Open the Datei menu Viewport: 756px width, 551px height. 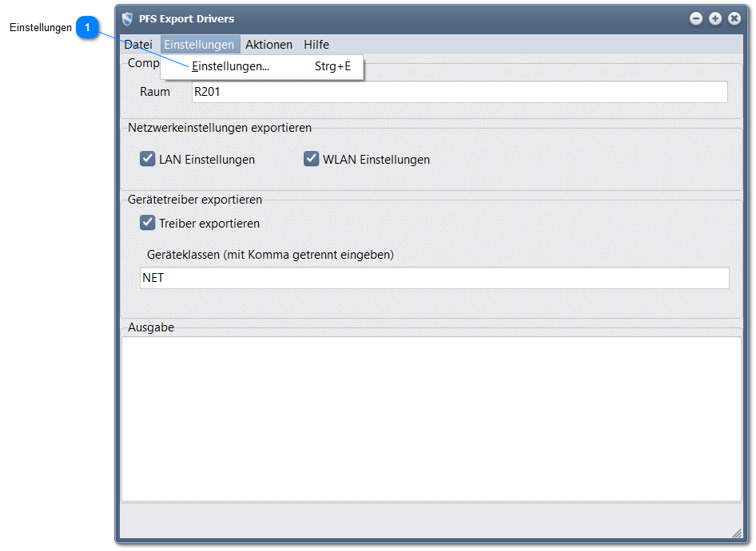tap(137, 45)
